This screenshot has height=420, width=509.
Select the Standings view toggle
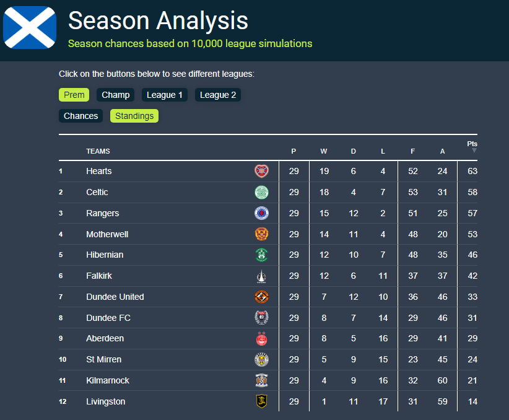coord(134,116)
